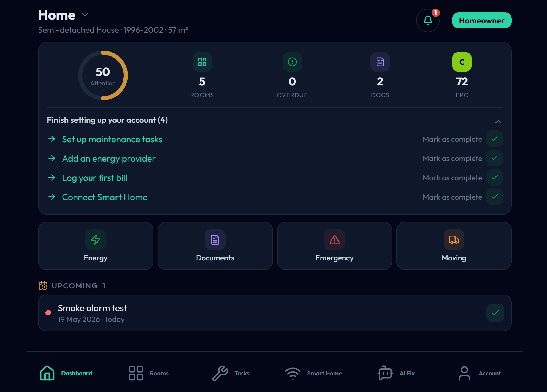547x392 pixels.
Task: Click the Rooms grid icon in bottom nav
Action: click(136, 373)
